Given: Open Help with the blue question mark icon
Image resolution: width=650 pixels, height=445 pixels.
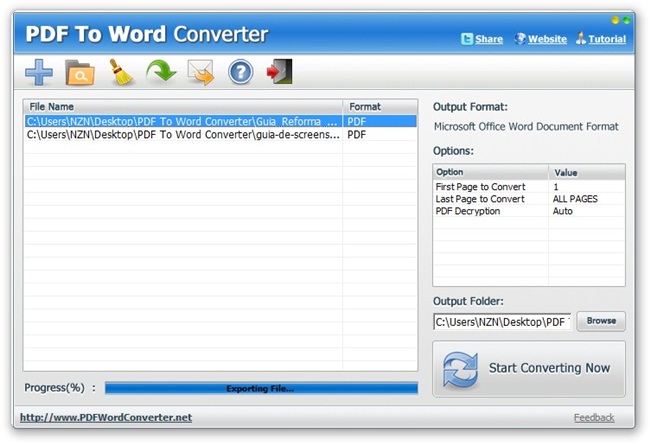Looking at the screenshot, I should [240, 72].
